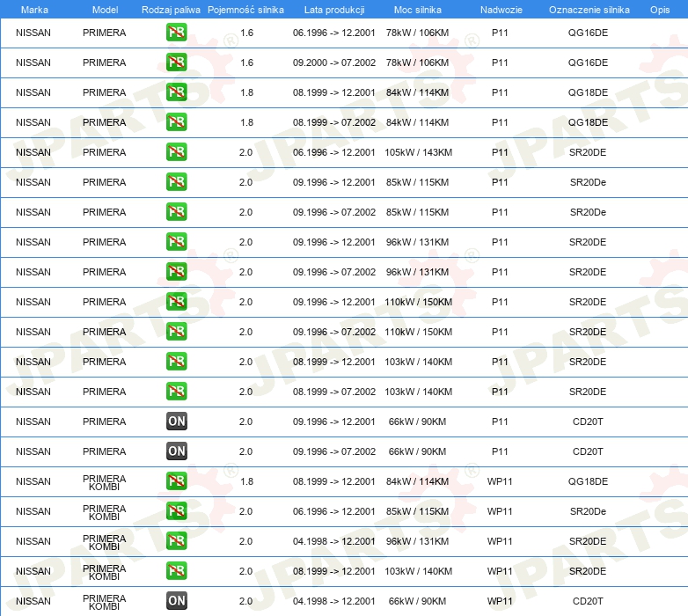Click the Lata produkcji column header
This screenshot has width=688, height=616.
coord(334,10)
